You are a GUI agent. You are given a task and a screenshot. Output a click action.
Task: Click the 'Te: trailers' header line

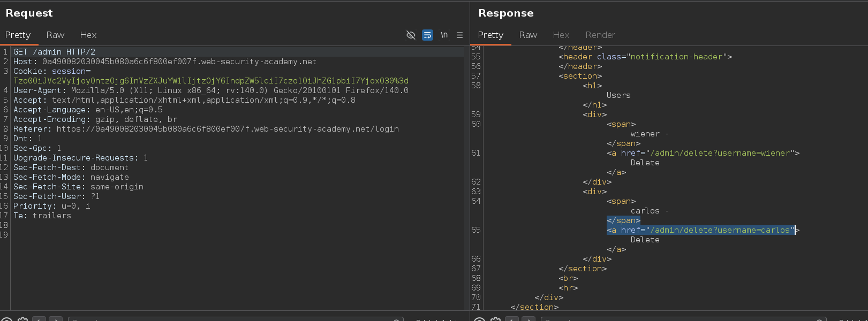[42, 216]
